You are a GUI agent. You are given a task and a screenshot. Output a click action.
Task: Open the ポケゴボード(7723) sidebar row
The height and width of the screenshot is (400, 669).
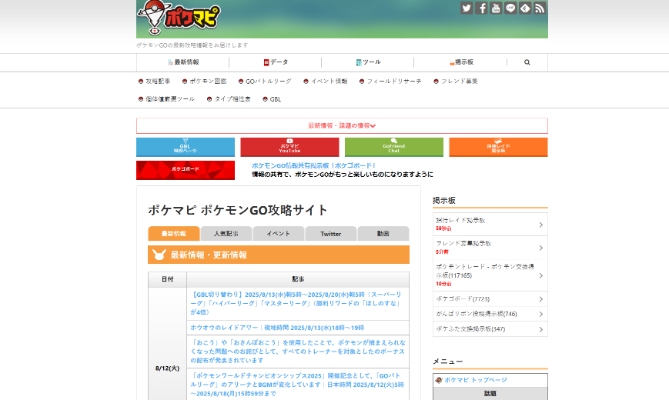(x=490, y=299)
